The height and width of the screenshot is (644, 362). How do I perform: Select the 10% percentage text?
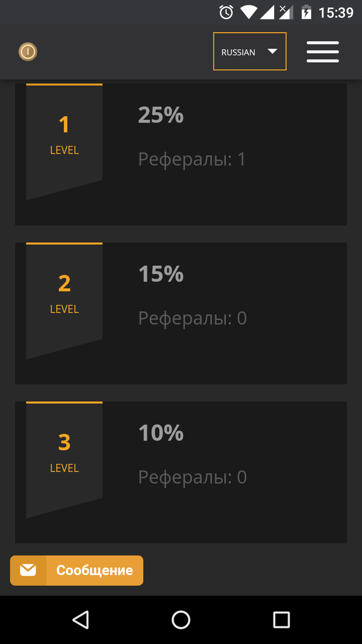[x=160, y=433]
